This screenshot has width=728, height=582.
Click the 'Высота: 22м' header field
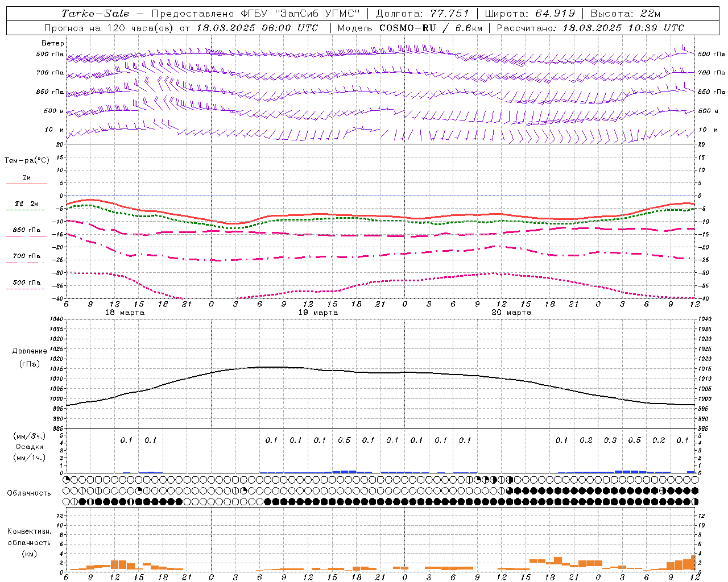point(626,14)
